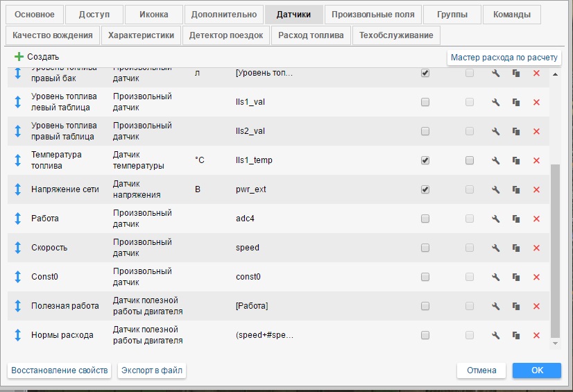Open the Техобслуживание tab
This screenshot has width=573, height=392.
(396, 35)
